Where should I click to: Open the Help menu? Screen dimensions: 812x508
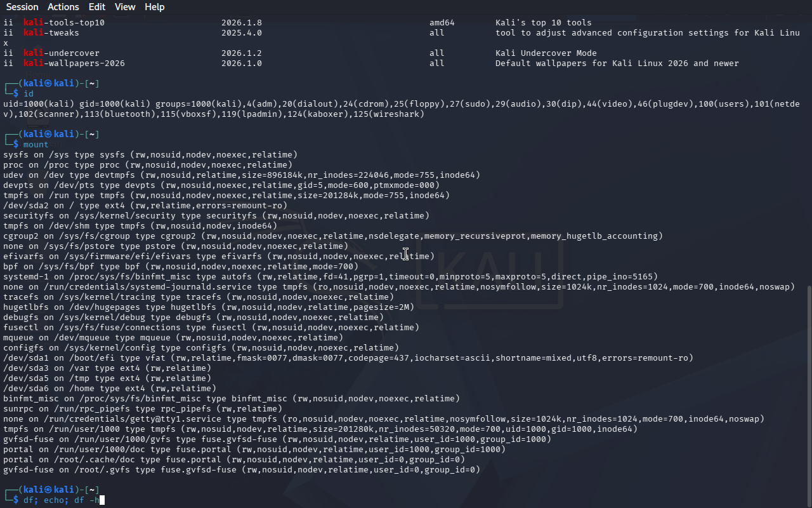point(154,7)
